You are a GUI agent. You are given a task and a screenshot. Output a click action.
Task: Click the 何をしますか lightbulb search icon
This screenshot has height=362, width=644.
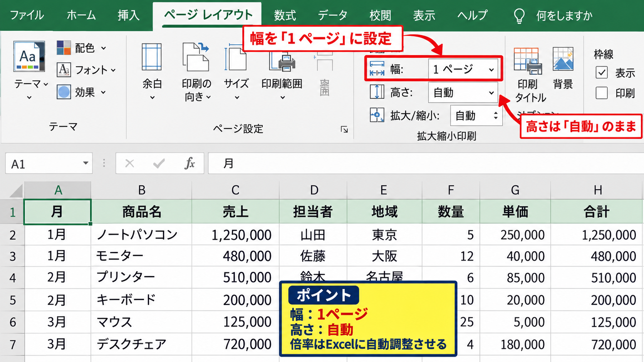(x=519, y=16)
